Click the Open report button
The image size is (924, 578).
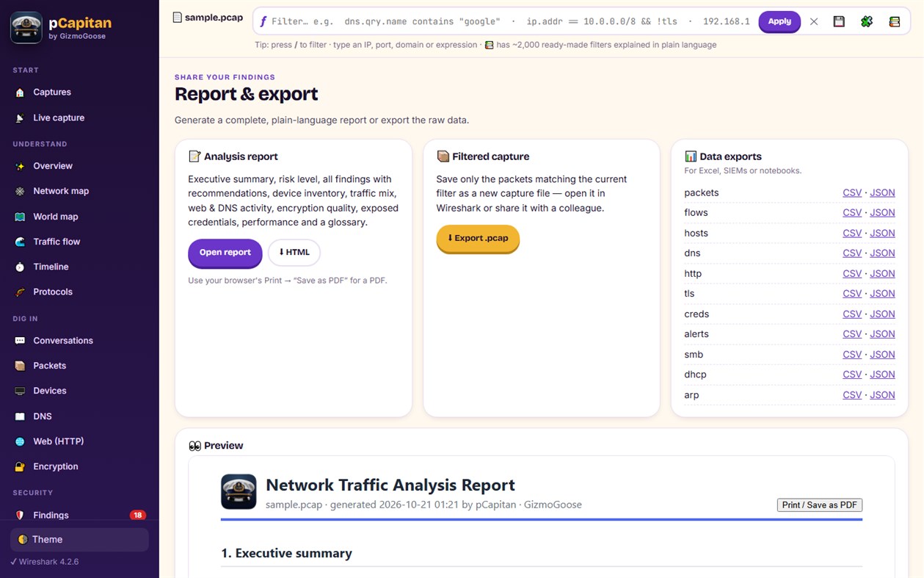tap(225, 253)
